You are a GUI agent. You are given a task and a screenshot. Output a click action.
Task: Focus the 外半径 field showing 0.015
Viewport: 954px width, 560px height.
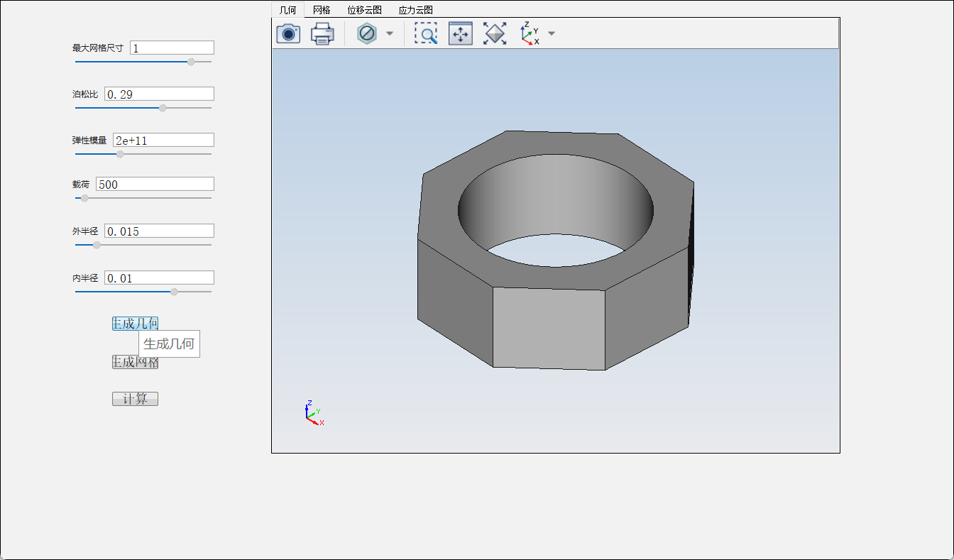[x=159, y=231]
